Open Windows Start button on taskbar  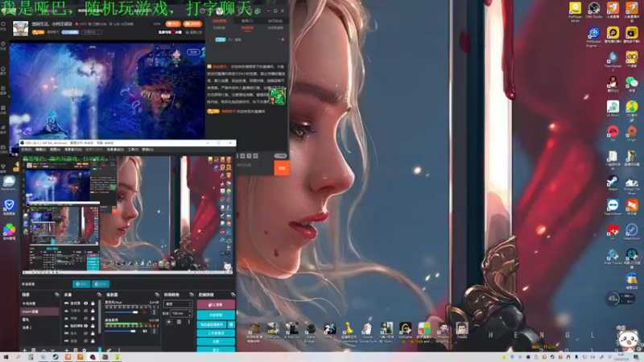pyautogui.click(x=6, y=357)
